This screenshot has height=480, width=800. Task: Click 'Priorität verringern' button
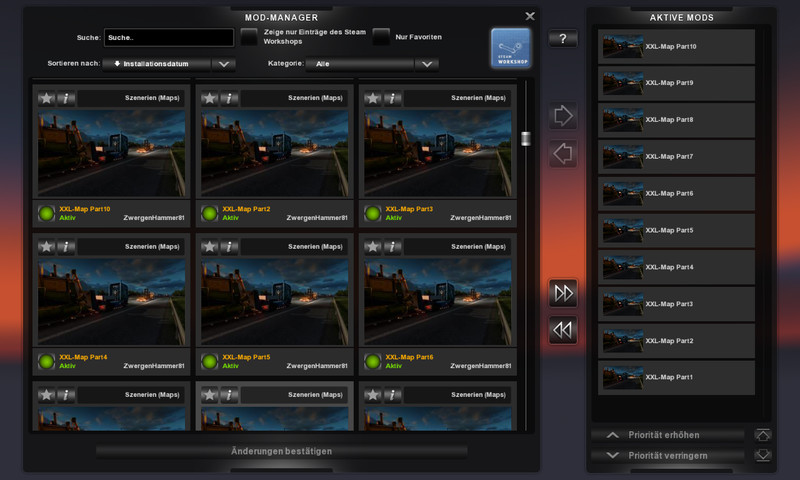click(x=667, y=456)
